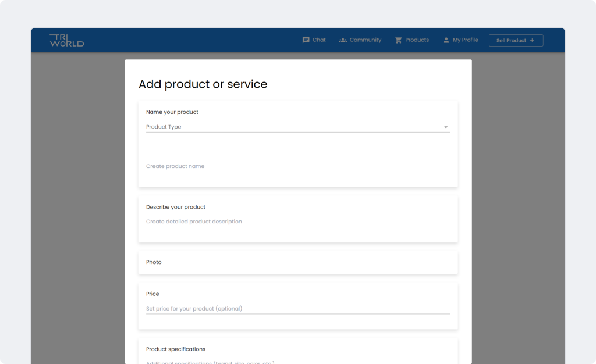Click the person icon beside My Profile
The image size is (596, 364).
click(x=445, y=40)
